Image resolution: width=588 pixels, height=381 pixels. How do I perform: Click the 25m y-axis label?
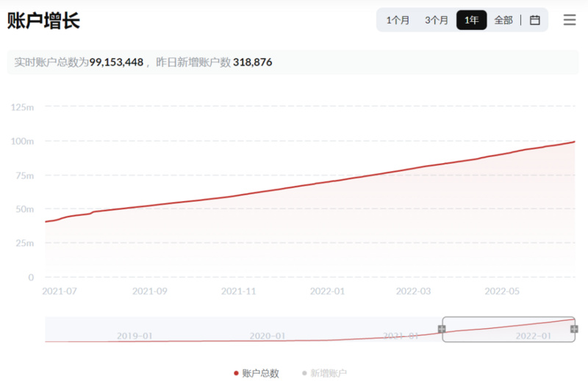pyautogui.click(x=25, y=243)
